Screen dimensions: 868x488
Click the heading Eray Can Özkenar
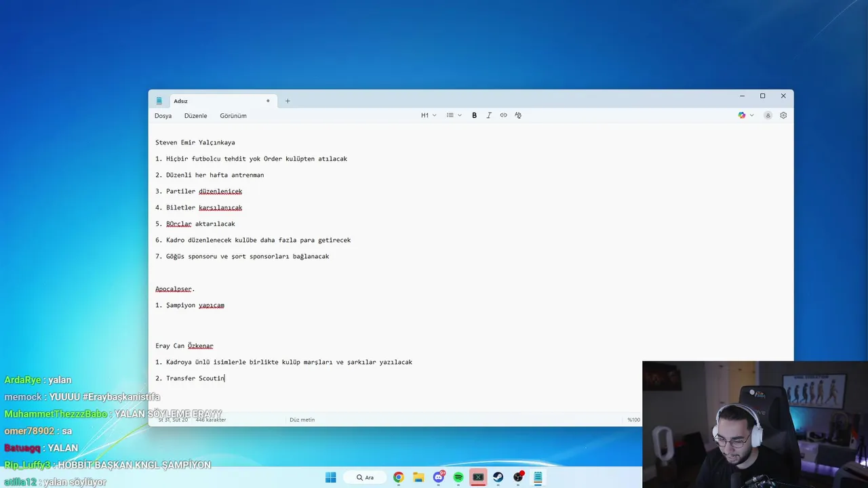point(184,346)
